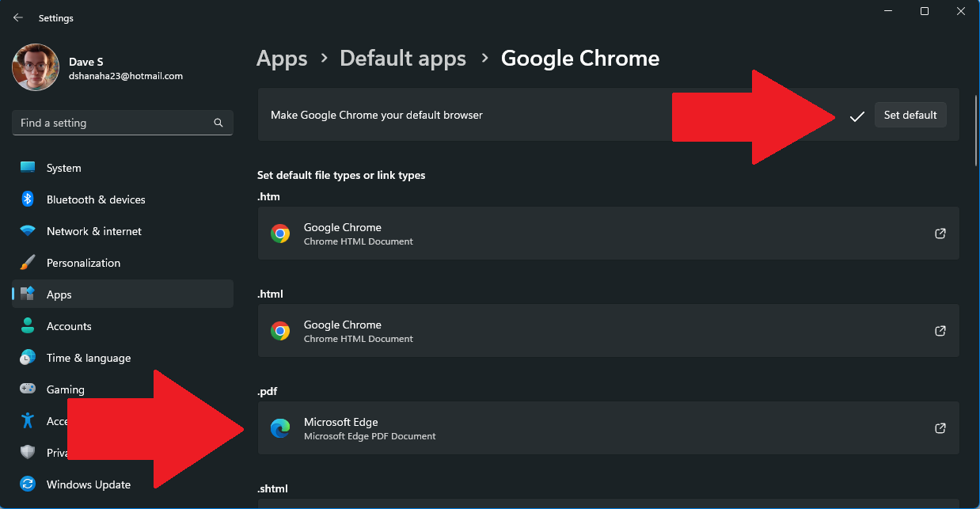Select Time & language settings
The width and height of the screenshot is (980, 509).
pos(88,358)
